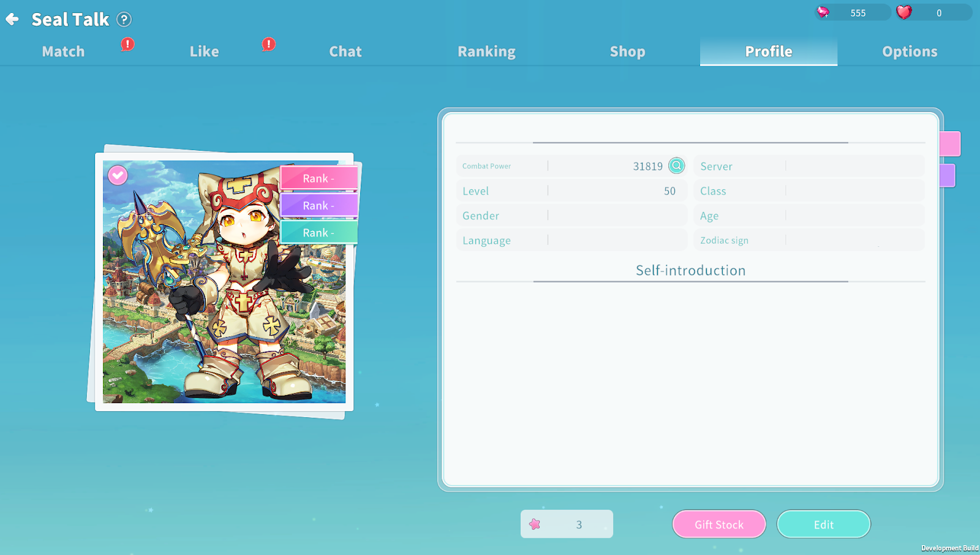Open the Shop tab
This screenshot has height=555, width=980.
[x=627, y=52]
